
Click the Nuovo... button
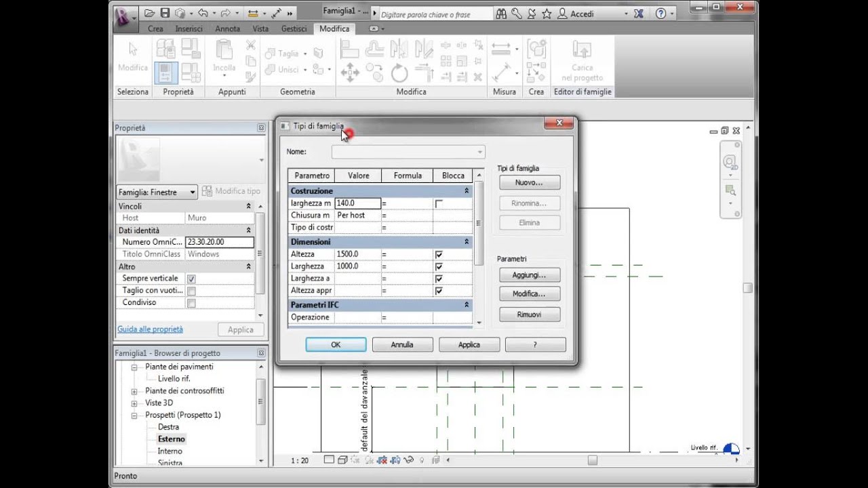pyautogui.click(x=530, y=183)
